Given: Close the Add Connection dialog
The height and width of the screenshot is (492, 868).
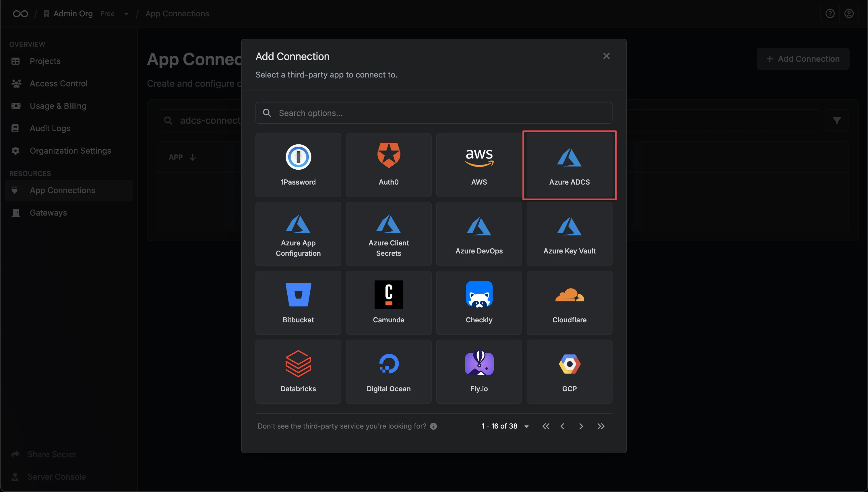Looking at the screenshot, I should [x=607, y=56].
